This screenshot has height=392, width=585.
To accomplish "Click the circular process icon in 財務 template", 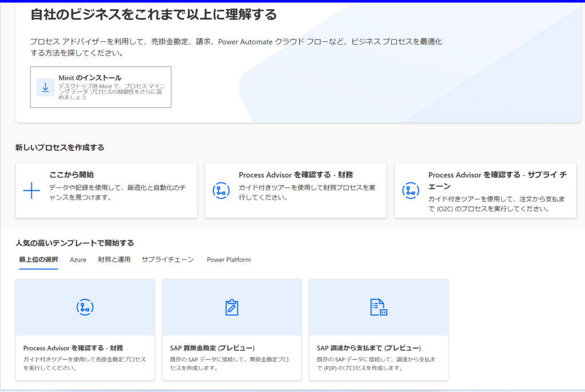I will point(85,307).
